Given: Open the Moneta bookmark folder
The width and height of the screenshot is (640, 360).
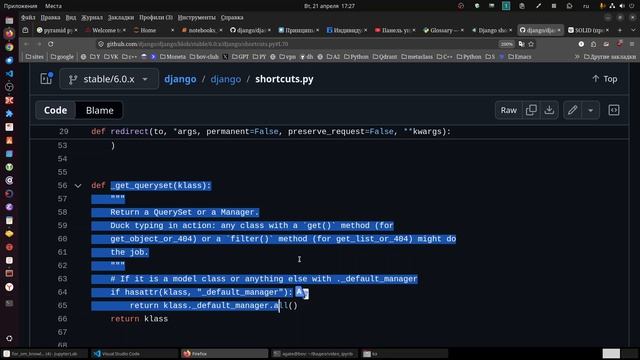Looking at the screenshot, I should click(173, 57).
